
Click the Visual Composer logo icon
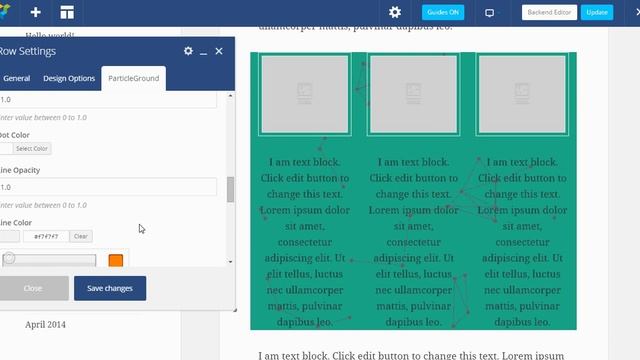(4, 11)
